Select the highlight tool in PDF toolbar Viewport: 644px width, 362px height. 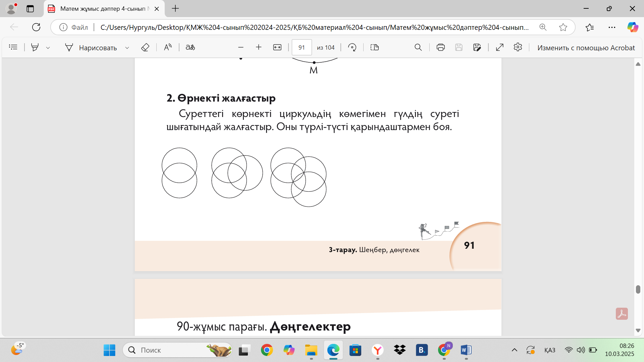click(x=35, y=47)
